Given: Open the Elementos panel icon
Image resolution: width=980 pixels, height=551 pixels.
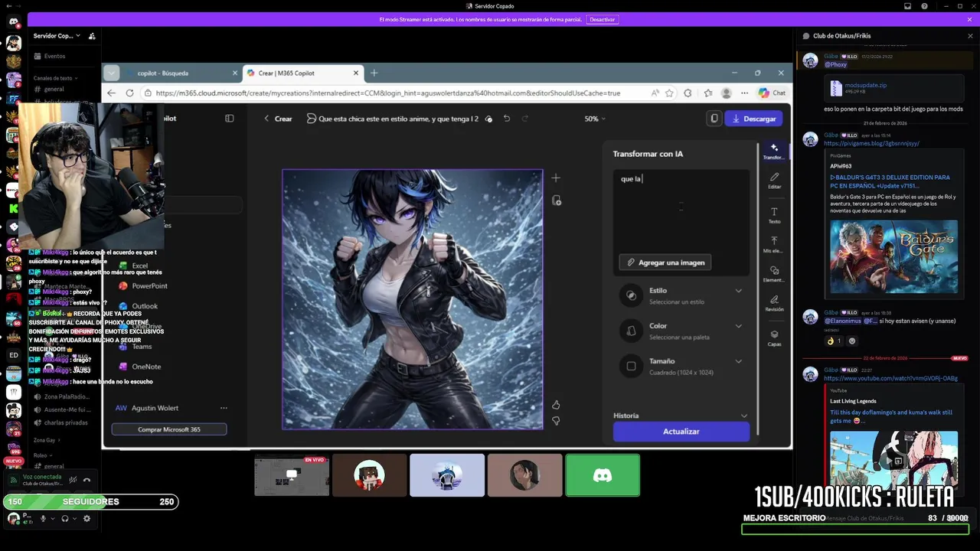Looking at the screenshot, I should pos(774,274).
